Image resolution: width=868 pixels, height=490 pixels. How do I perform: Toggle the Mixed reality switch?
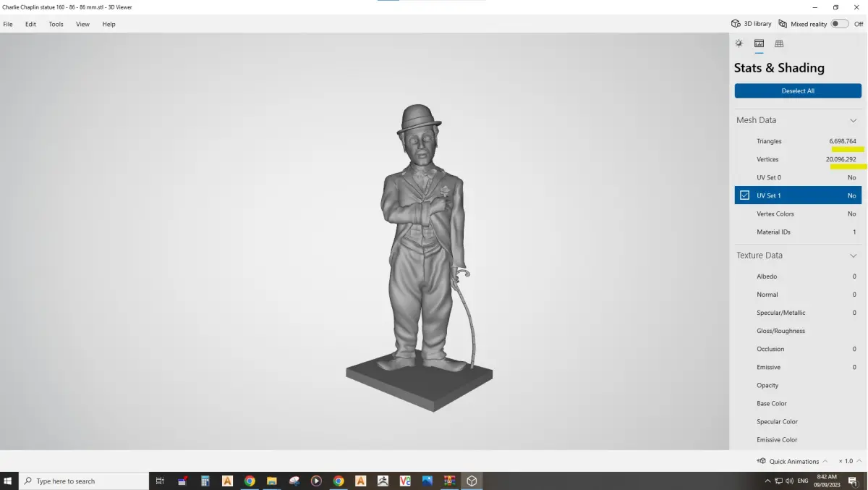[x=839, y=24]
